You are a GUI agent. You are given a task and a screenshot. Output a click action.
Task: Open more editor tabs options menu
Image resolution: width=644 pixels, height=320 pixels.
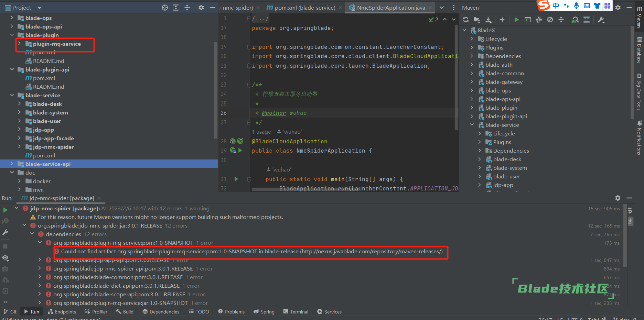coord(454,8)
